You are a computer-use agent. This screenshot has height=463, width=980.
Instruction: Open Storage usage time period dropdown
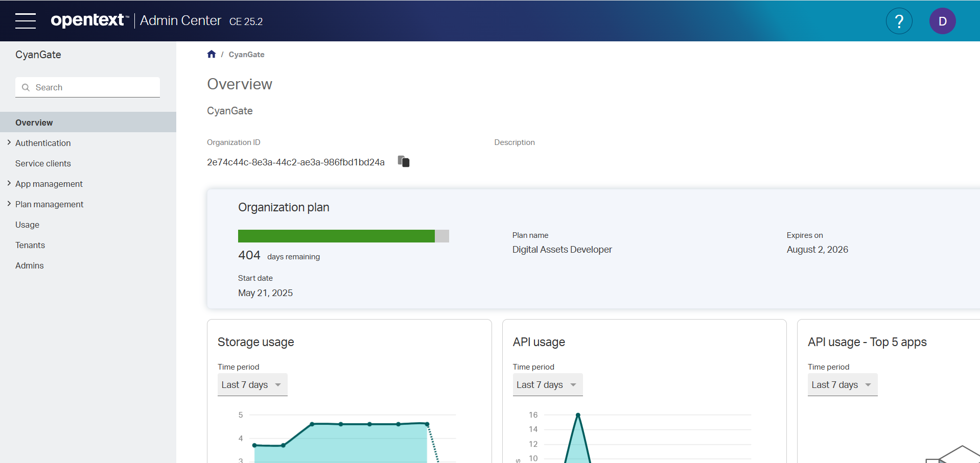click(252, 385)
